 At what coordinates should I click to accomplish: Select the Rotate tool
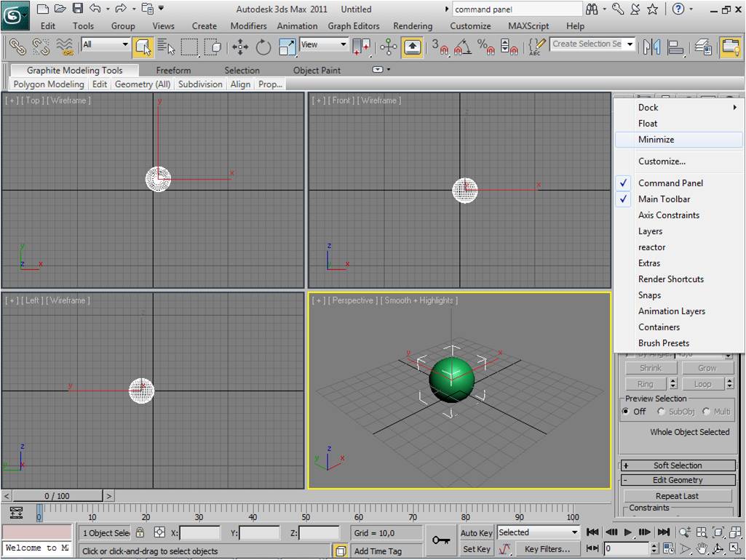point(263,47)
